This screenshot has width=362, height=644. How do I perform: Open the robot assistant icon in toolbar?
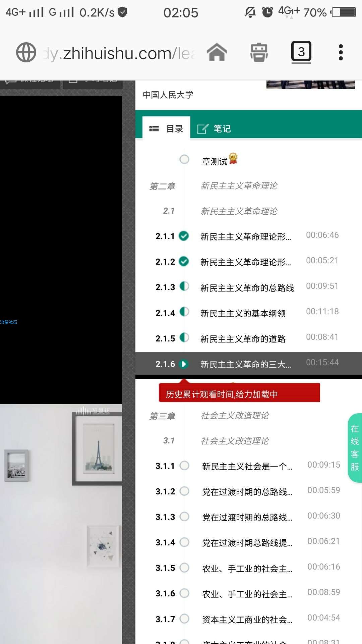[259, 53]
